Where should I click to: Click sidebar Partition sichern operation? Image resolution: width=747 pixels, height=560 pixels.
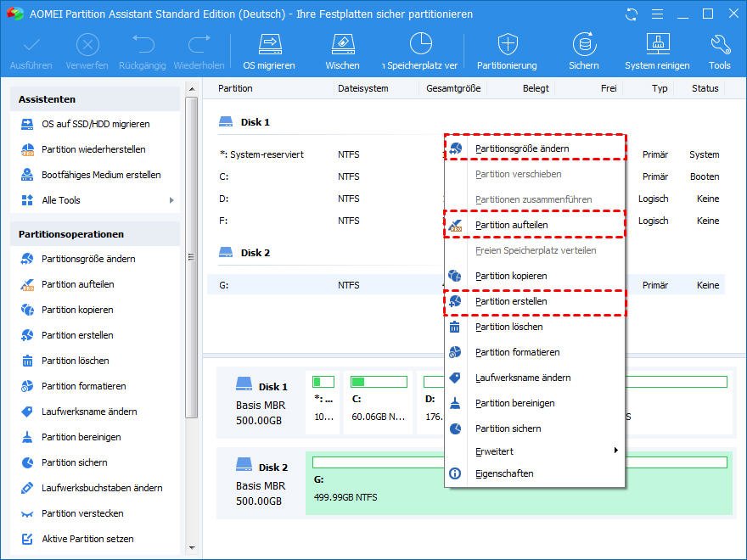[x=75, y=462]
